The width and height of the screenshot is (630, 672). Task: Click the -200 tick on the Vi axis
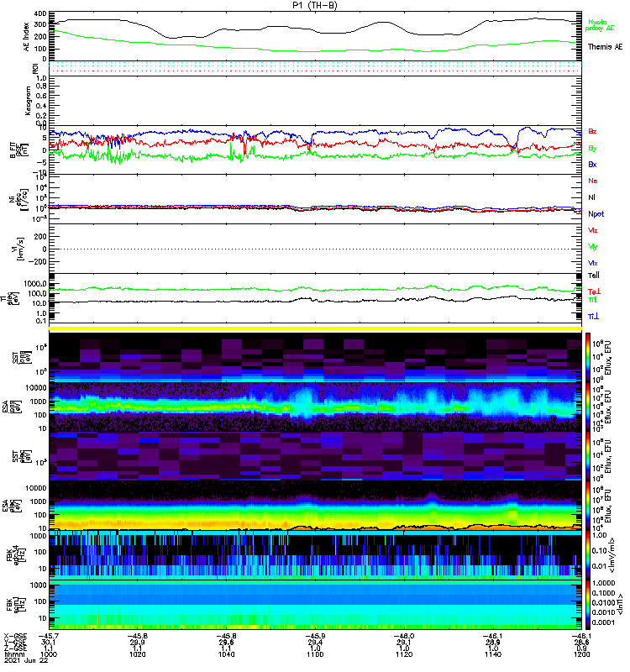coord(37,261)
